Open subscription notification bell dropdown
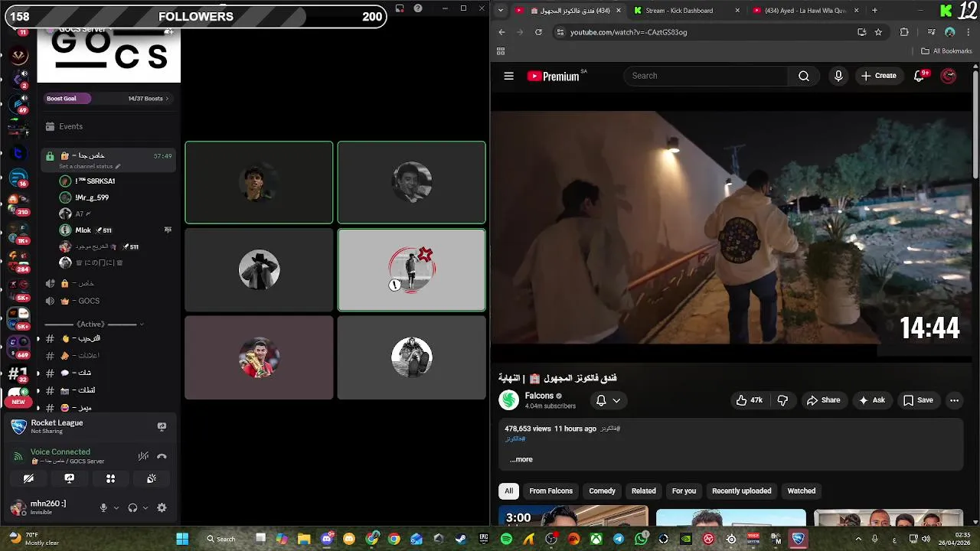Viewport: 980px width, 551px height. coord(609,400)
